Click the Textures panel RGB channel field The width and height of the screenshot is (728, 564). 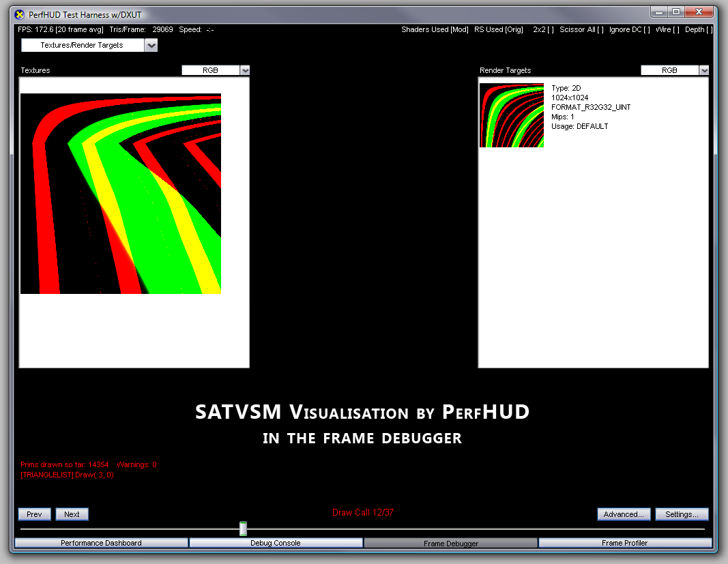coord(210,70)
